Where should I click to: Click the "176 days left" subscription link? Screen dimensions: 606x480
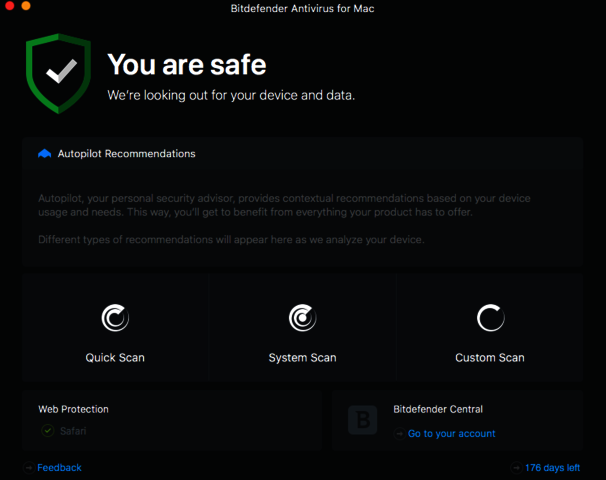[552, 468]
